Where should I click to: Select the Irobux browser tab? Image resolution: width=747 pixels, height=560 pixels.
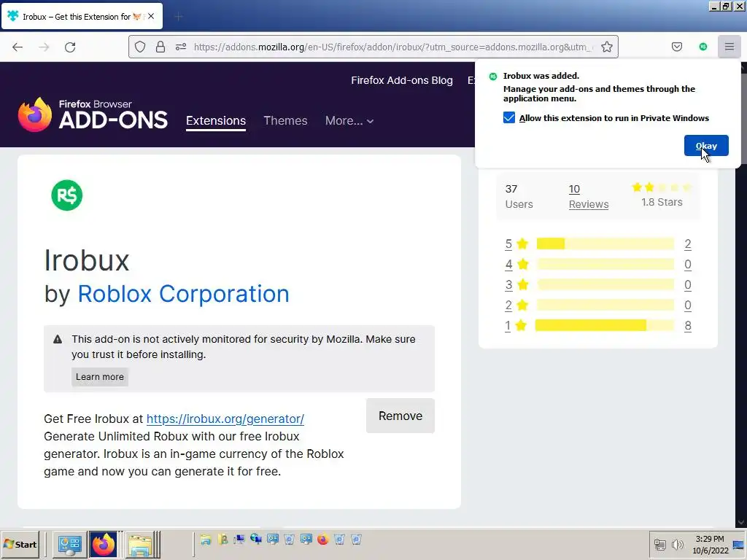pos(82,16)
